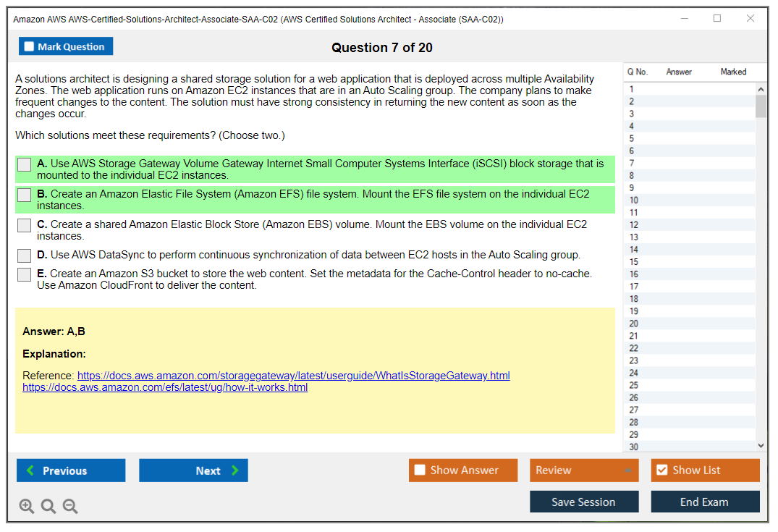The image size is (778, 532).
Task: Select option E S3 bucket checkbox
Action: coord(25,275)
